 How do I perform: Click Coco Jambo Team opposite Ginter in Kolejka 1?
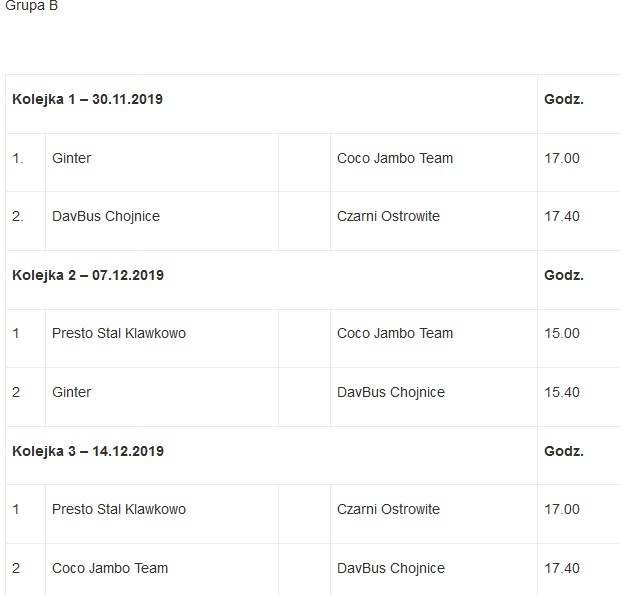click(x=395, y=158)
